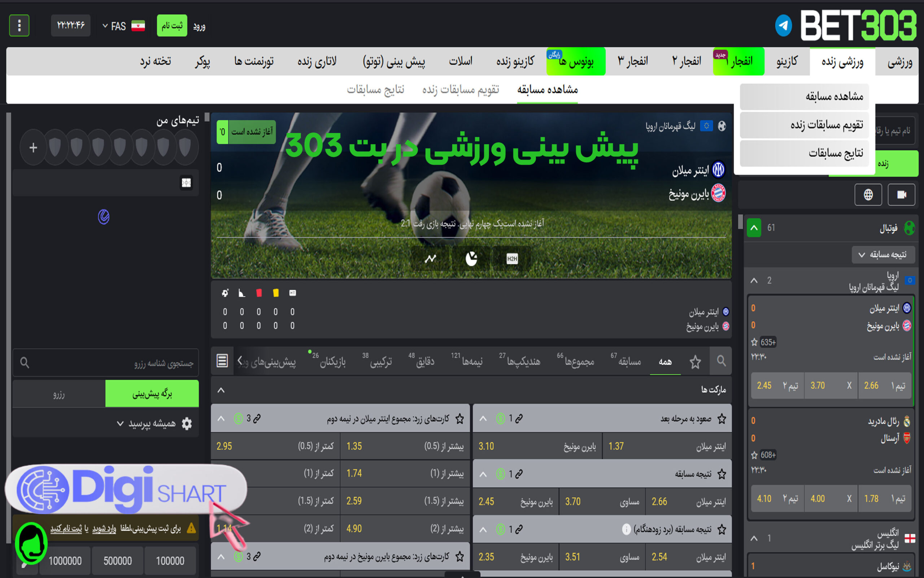The image size is (924, 578).
Task: Click the جستجوی شناسه رزرو search field
Action: tap(106, 362)
